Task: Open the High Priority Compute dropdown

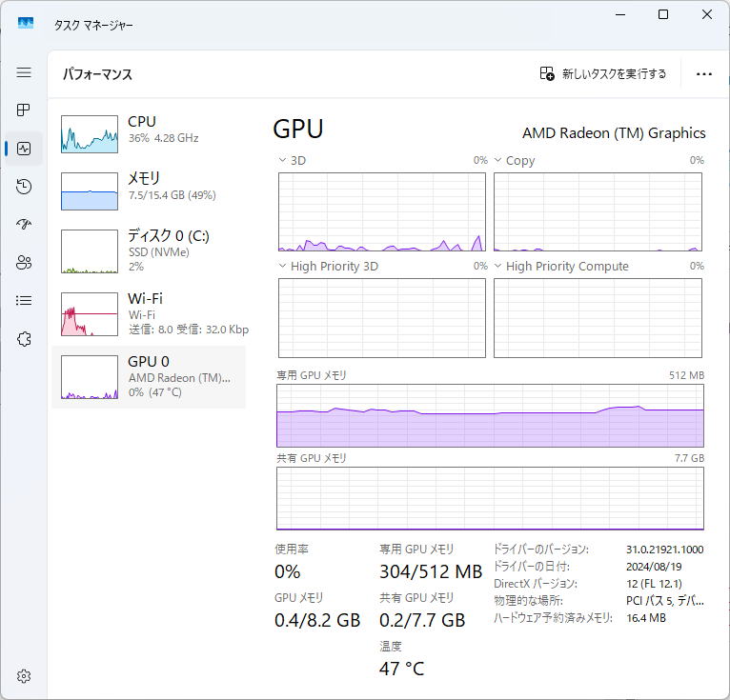Action: click(498, 267)
